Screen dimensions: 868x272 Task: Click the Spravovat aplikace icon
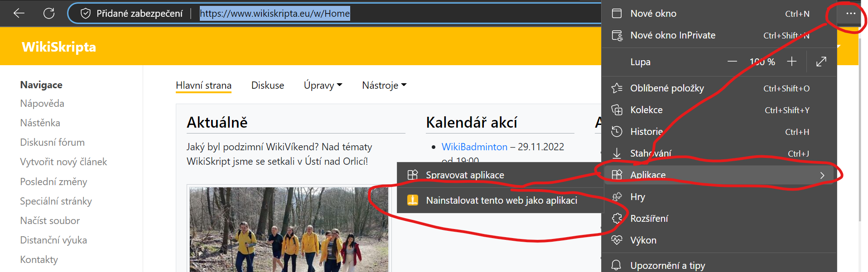412,175
